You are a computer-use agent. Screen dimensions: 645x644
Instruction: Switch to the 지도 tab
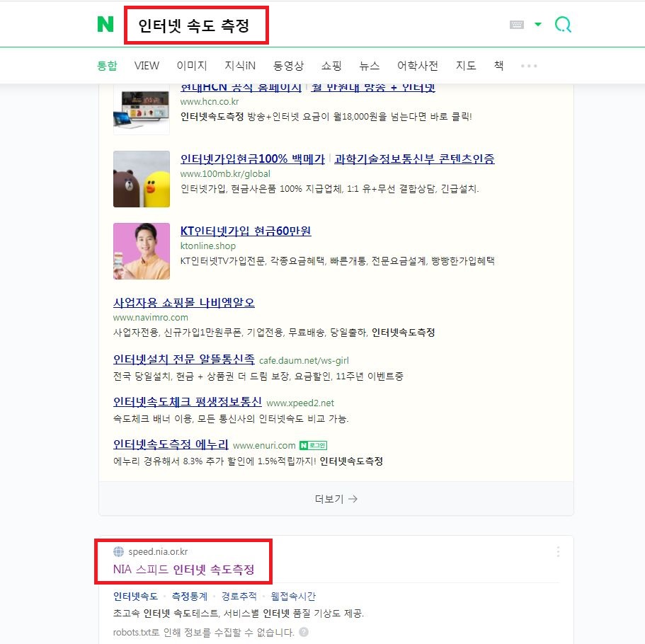(466, 66)
